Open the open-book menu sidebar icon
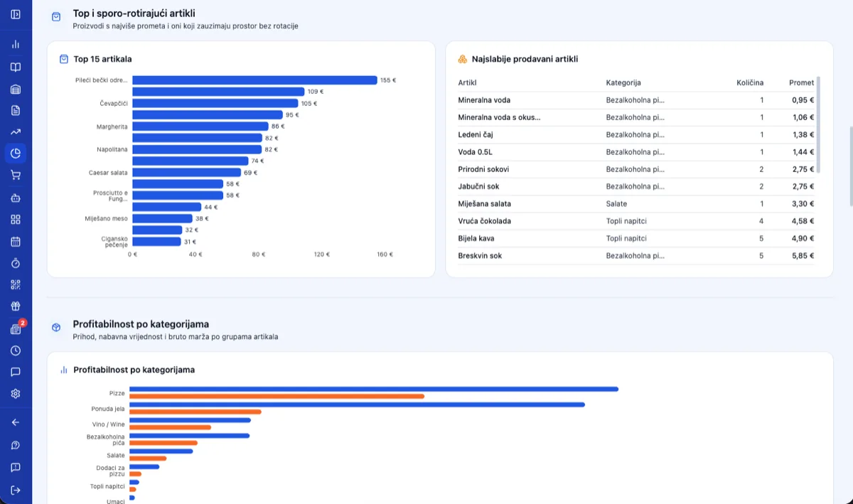853x504 pixels. point(16,67)
